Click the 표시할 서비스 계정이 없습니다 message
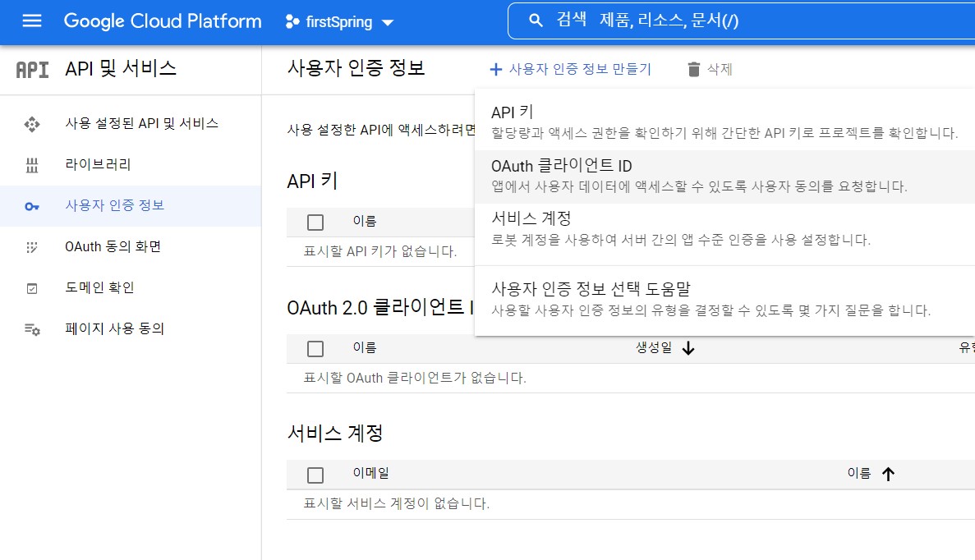Image resolution: width=975 pixels, height=560 pixels. point(396,503)
